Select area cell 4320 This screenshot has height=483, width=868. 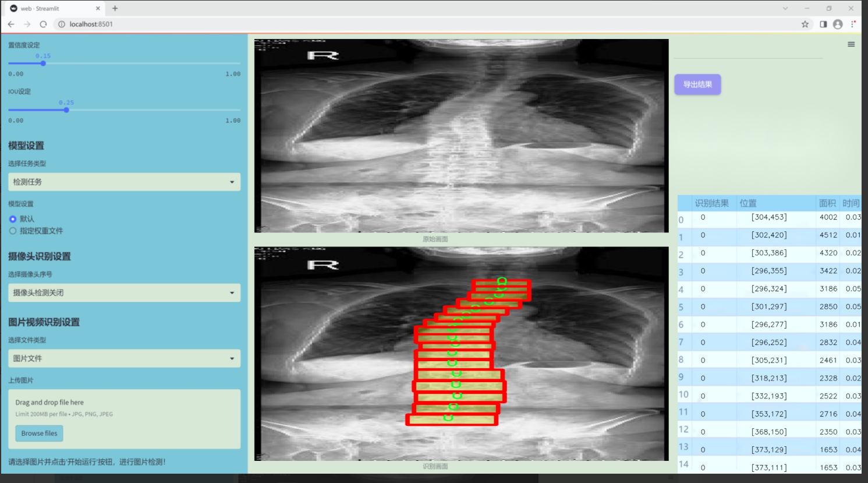tap(828, 253)
